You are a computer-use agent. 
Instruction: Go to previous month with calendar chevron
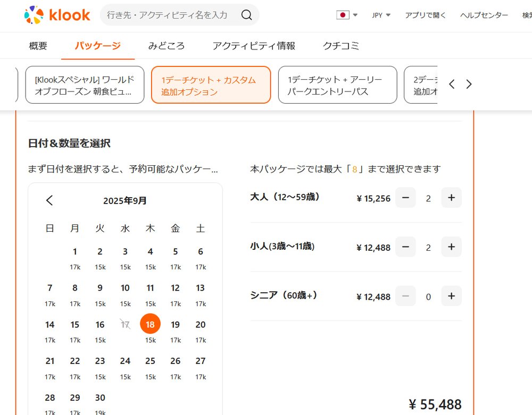[x=49, y=200]
